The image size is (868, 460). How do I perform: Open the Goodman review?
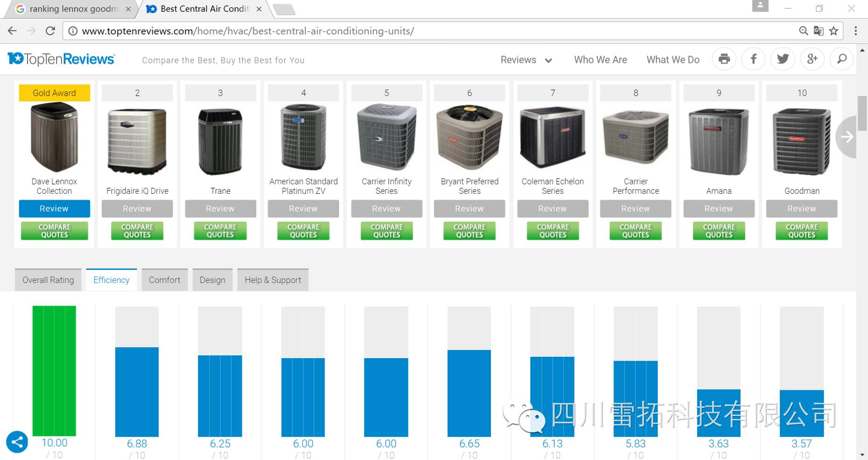pos(802,209)
